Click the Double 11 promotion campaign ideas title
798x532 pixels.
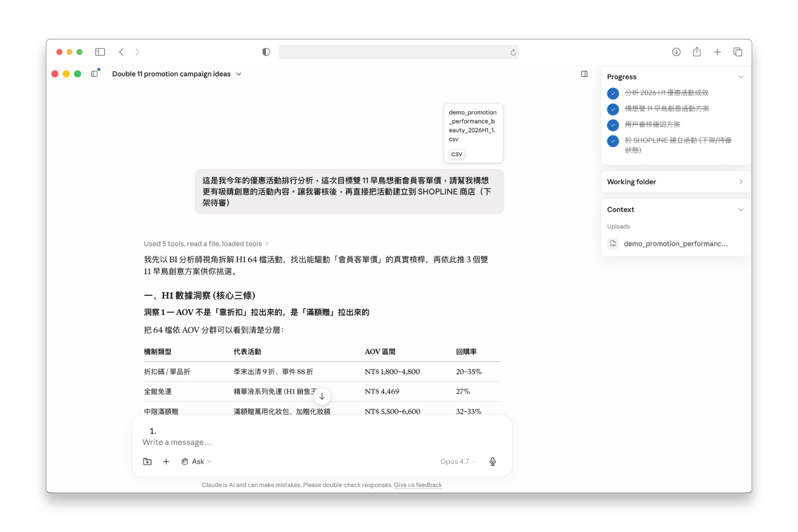(x=171, y=74)
